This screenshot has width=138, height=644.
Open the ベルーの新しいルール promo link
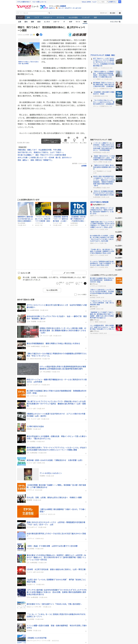[x=39, y=2]
